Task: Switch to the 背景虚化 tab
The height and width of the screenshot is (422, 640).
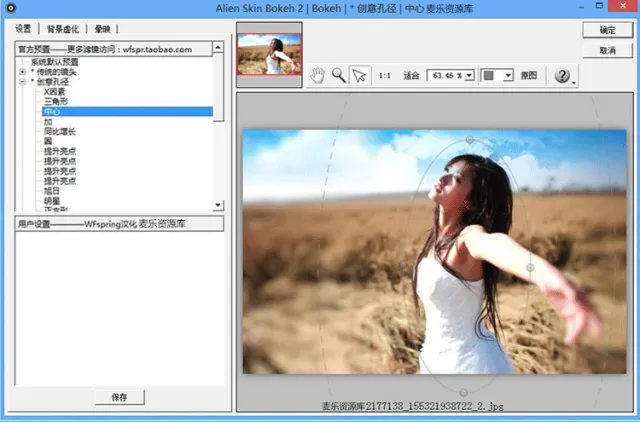Action: click(63, 29)
